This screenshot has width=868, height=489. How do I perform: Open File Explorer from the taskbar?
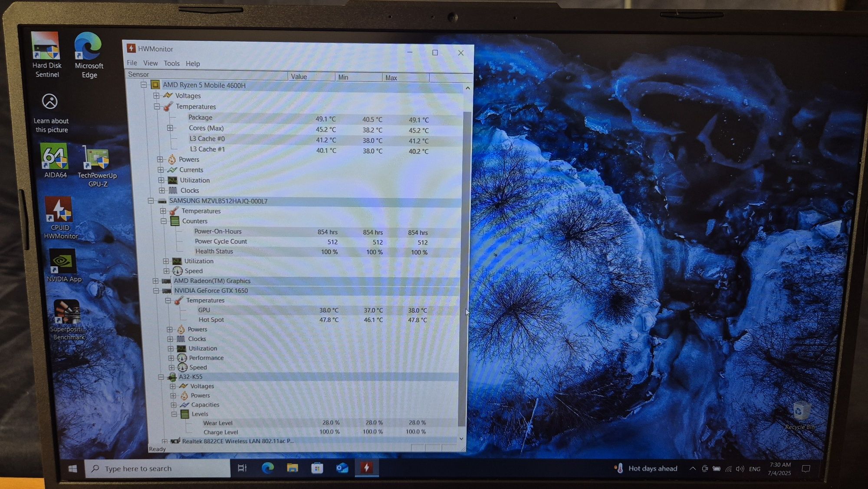click(x=293, y=468)
